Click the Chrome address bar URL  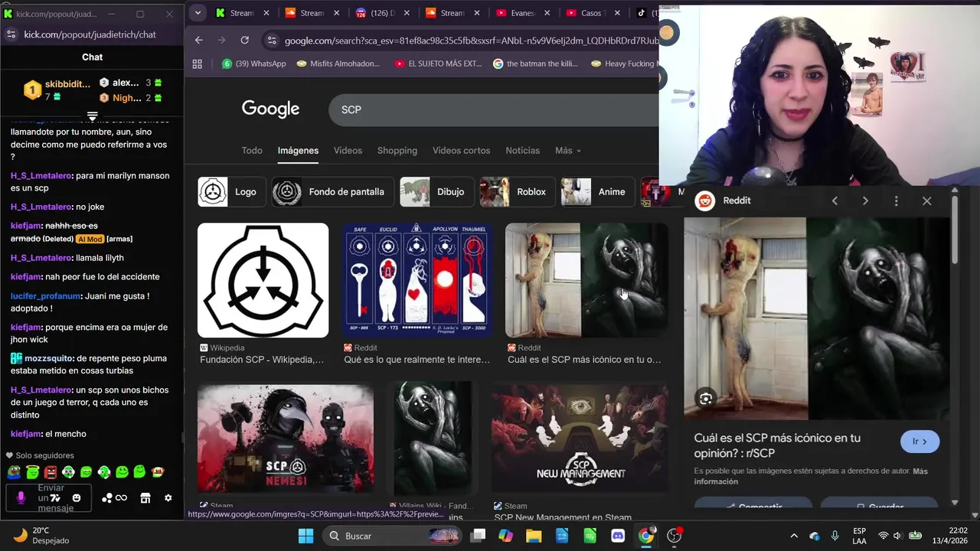click(471, 41)
